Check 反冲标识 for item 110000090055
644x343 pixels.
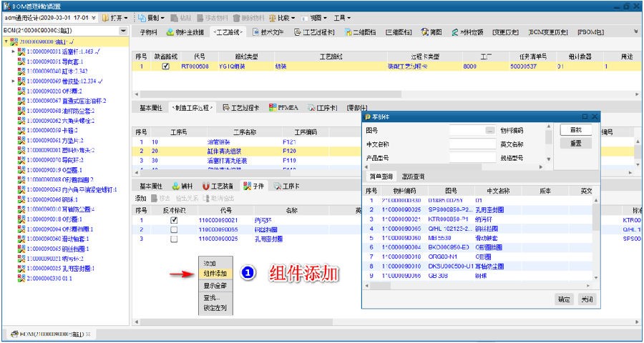click(x=174, y=230)
